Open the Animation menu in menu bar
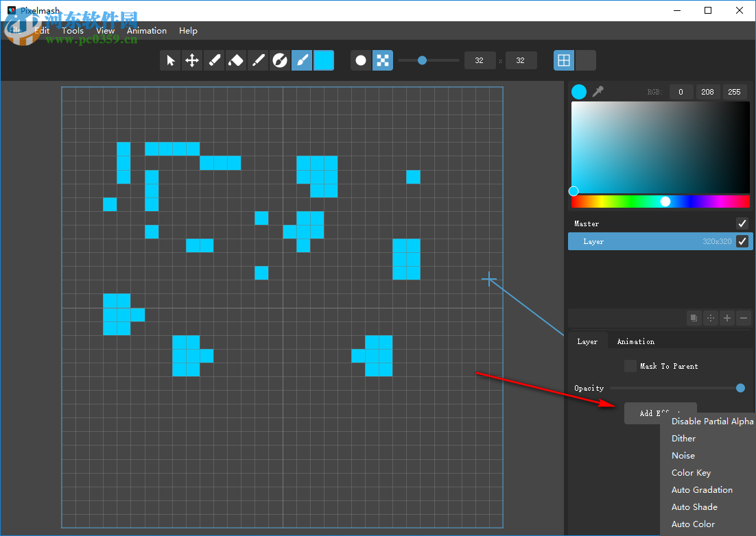Image resolution: width=756 pixels, height=536 pixels. coord(147,30)
